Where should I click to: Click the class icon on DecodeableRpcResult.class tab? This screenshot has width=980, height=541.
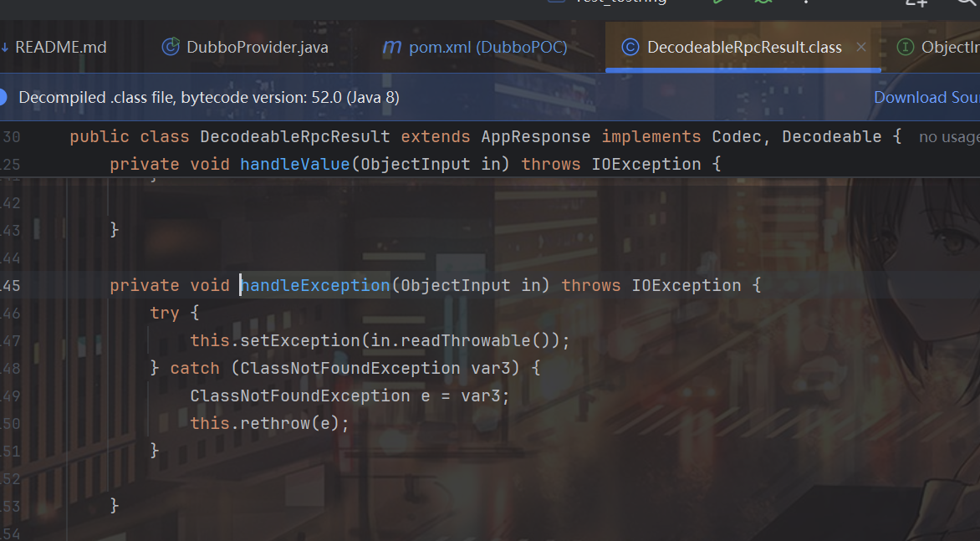pos(630,47)
